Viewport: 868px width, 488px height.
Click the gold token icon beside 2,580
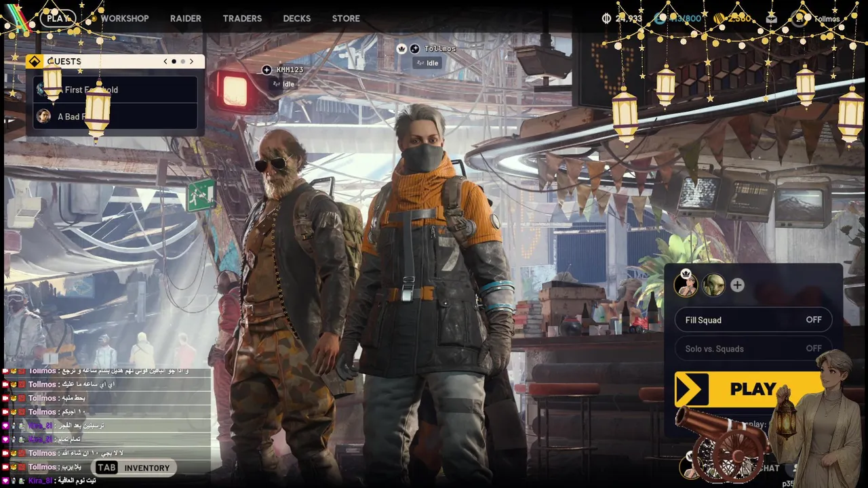click(x=719, y=18)
